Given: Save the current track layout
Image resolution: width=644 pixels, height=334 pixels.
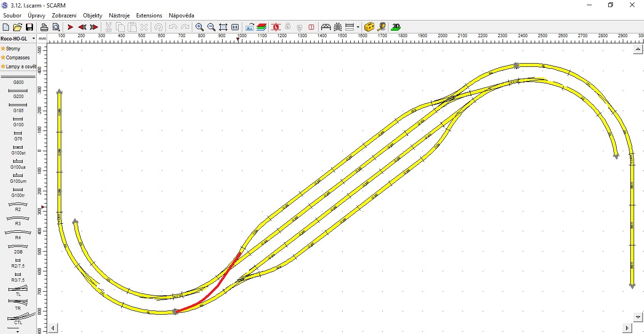Looking at the screenshot, I should (29, 27).
